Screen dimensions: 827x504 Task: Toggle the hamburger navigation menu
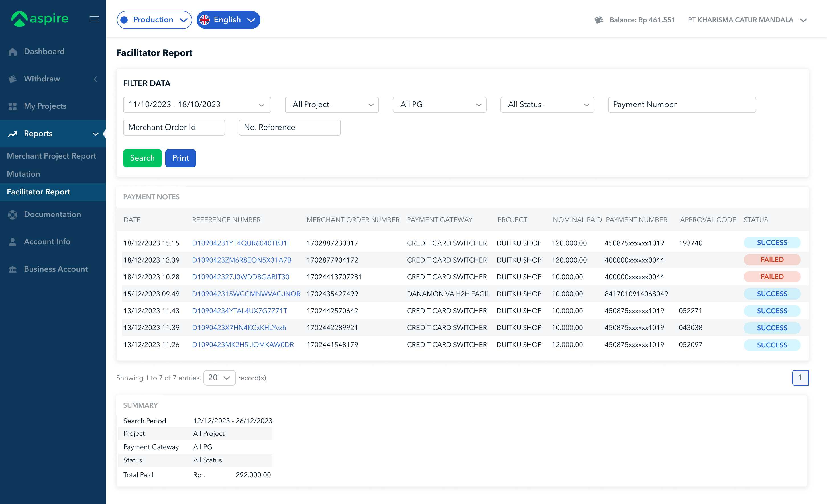click(94, 19)
